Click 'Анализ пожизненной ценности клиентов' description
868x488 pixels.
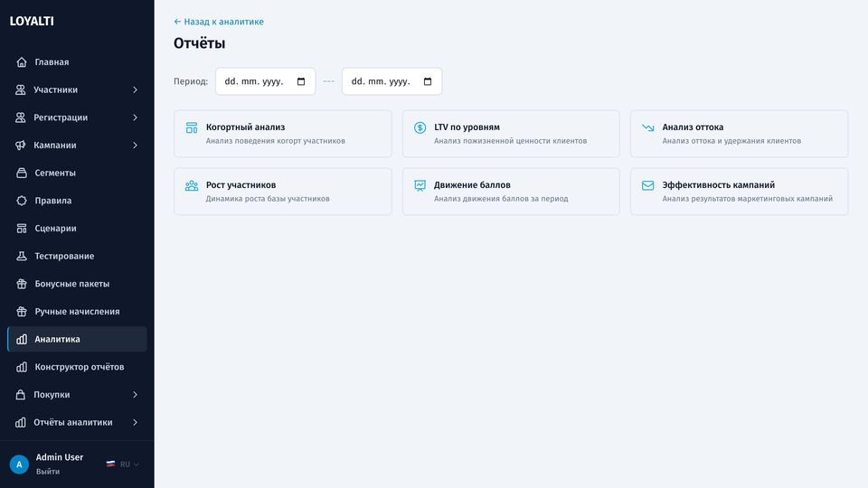510,141
